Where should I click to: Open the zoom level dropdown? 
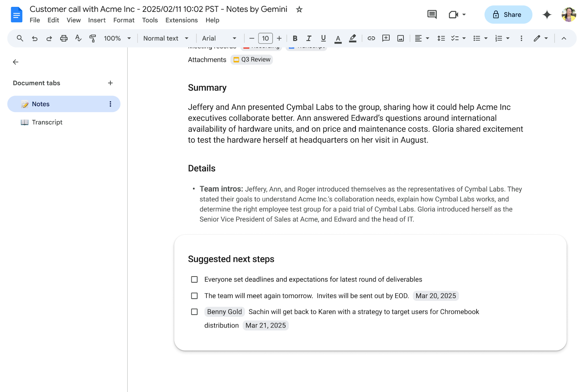click(116, 38)
